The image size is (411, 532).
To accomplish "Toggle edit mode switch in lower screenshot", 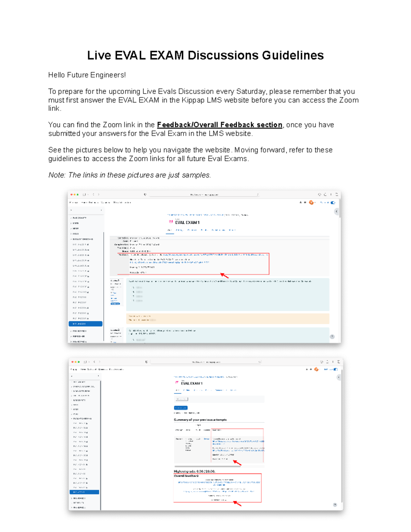I will pos(336,369).
